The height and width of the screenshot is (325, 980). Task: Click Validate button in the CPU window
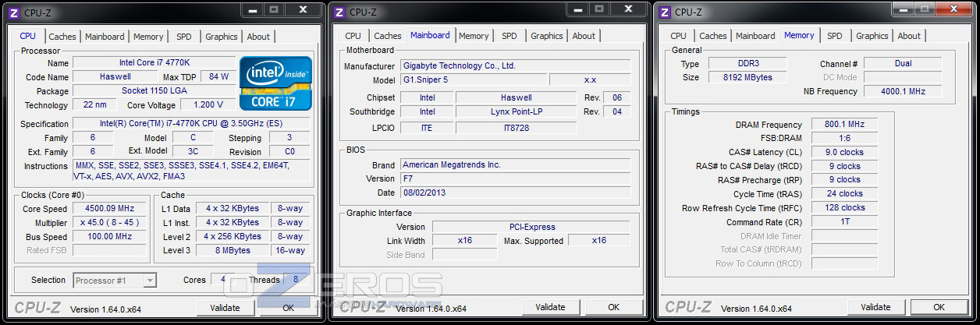(225, 308)
